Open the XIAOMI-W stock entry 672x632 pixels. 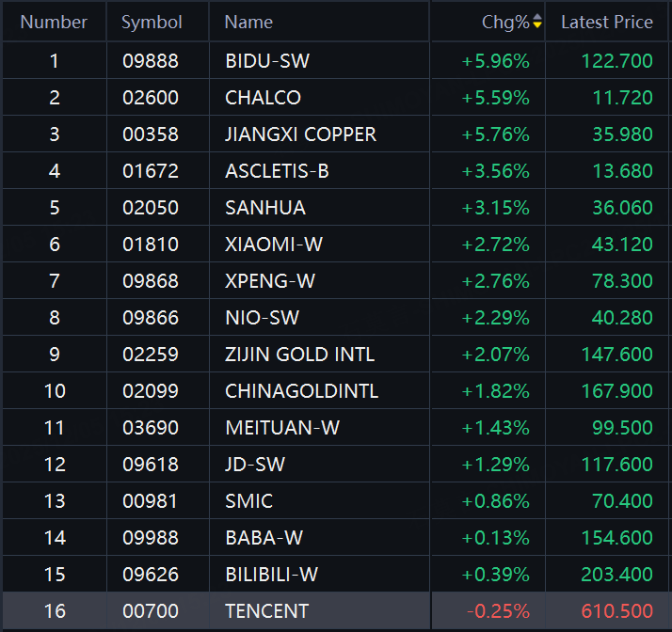pos(274,245)
